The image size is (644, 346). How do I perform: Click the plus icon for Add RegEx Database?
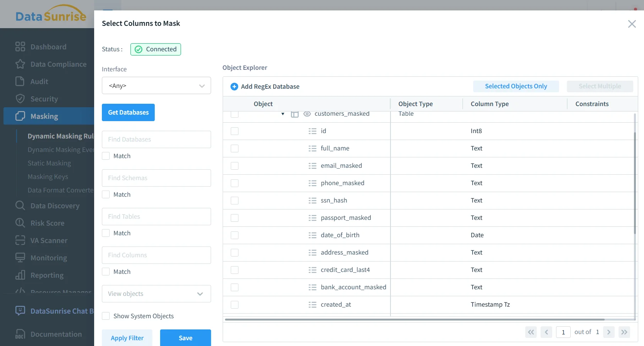tap(234, 86)
